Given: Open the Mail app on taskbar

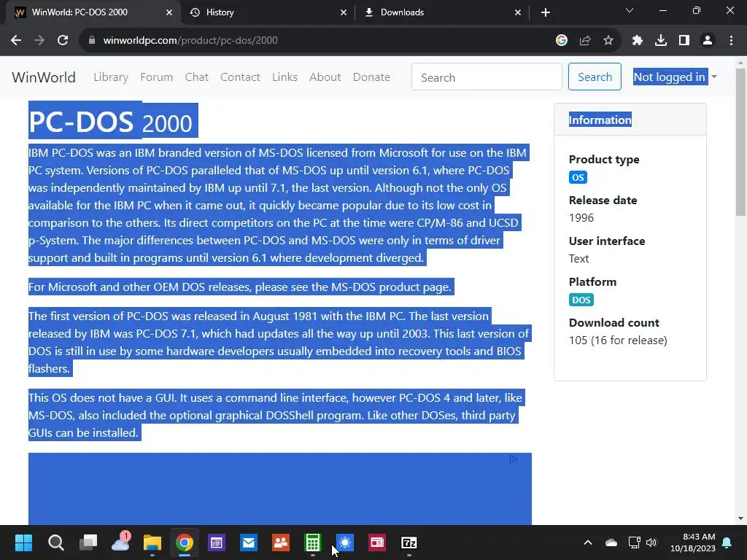Looking at the screenshot, I should 249,542.
